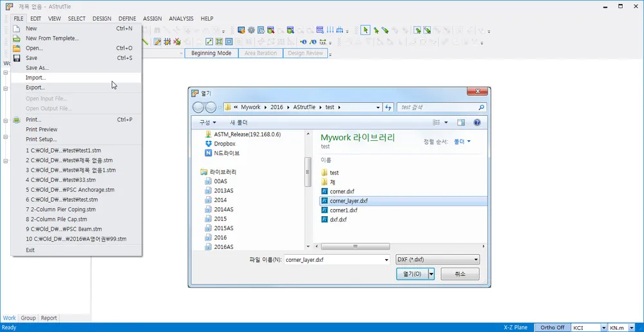644x332 pixels.
Task: Open the file name combo box arrow
Action: (x=386, y=259)
